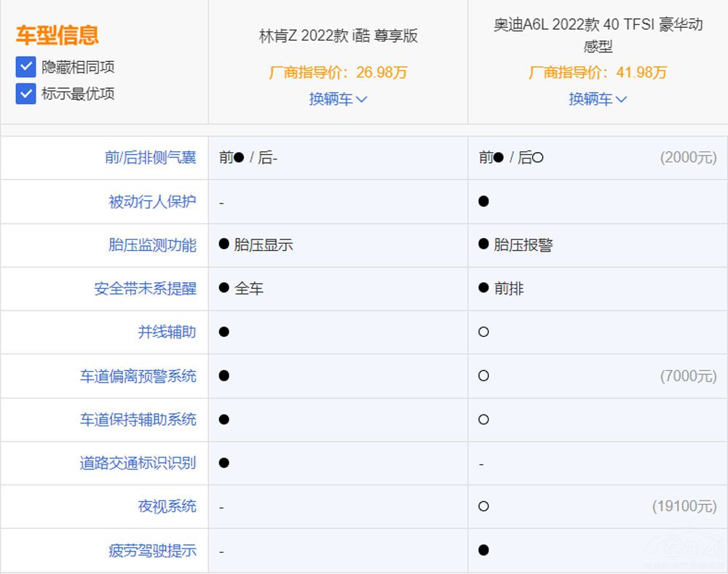The width and height of the screenshot is (728, 574).
Task: Click the 车道偏离预警系统 row label
Action: pyautogui.click(x=138, y=376)
